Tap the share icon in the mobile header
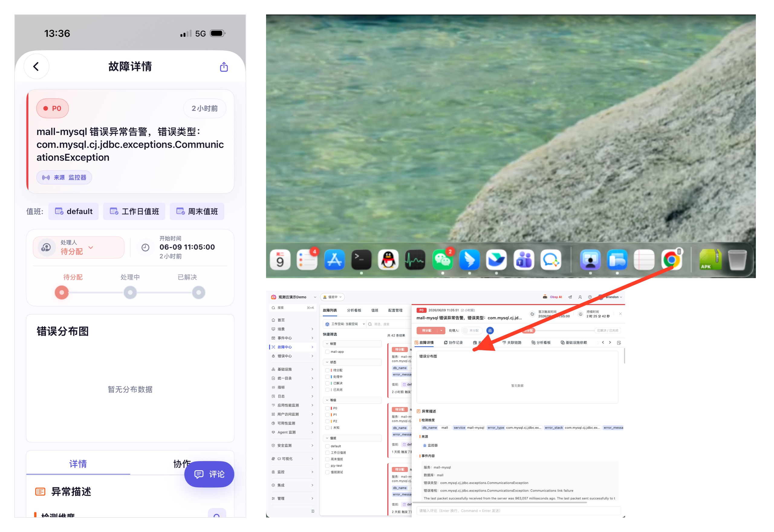This screenshot has height=532, width=774. (224, 67)
